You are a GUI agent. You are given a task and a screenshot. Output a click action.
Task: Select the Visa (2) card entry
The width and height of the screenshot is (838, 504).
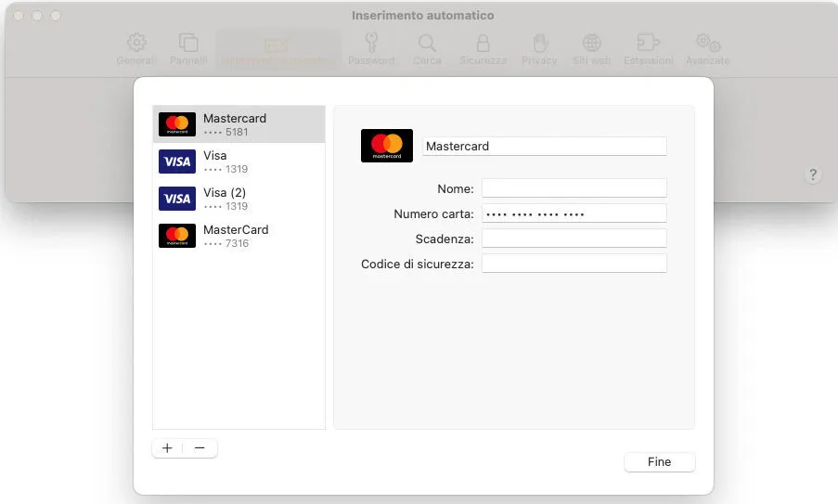pos(239,199)
